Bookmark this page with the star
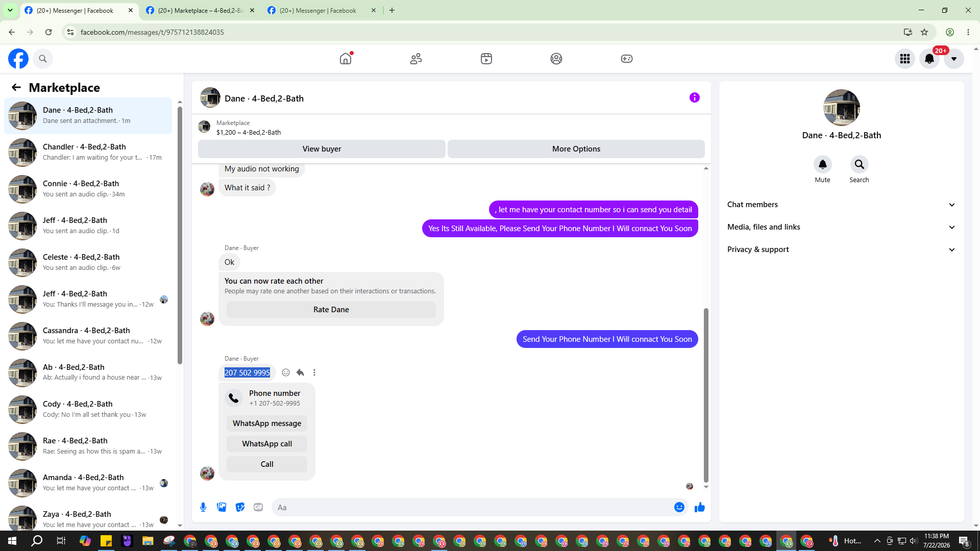 (924, 32)
